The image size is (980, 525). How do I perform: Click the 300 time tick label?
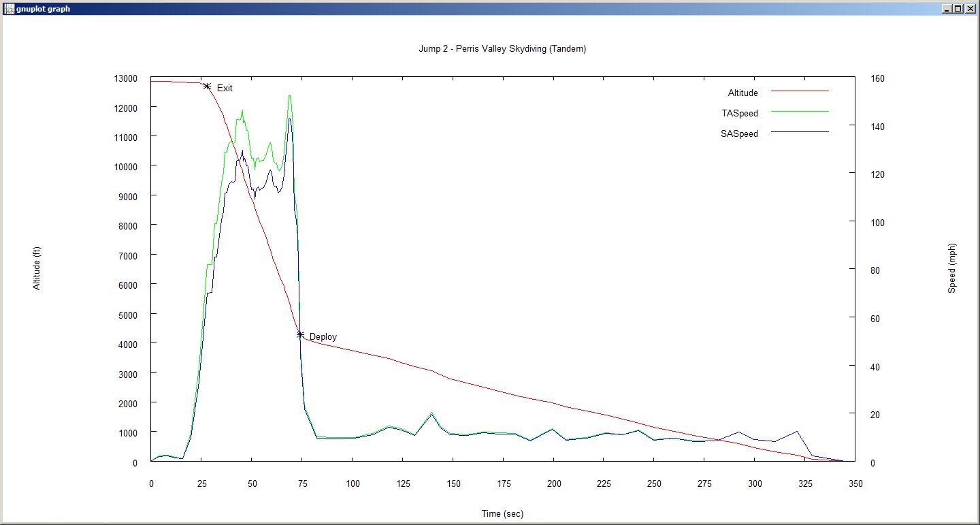(x=755, y=483)
